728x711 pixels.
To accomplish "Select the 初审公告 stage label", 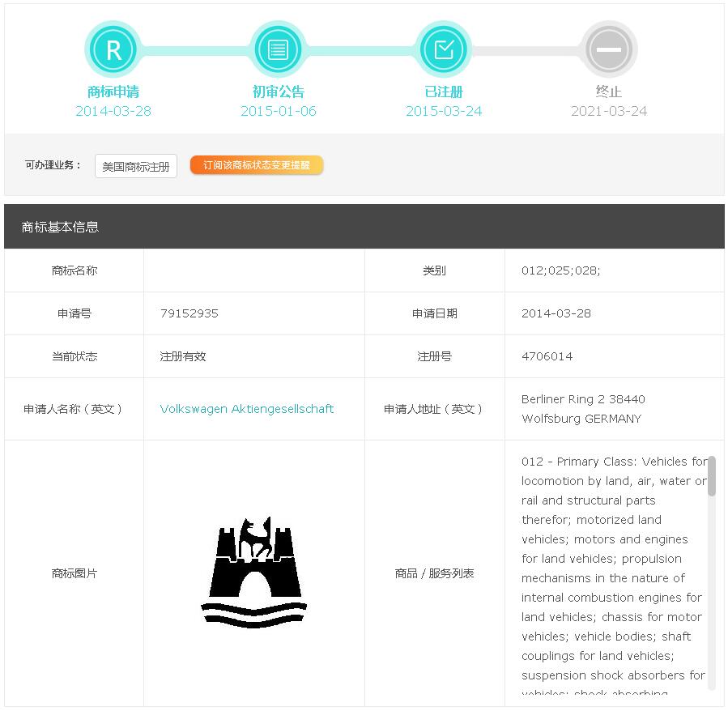I will coord(279,92).
